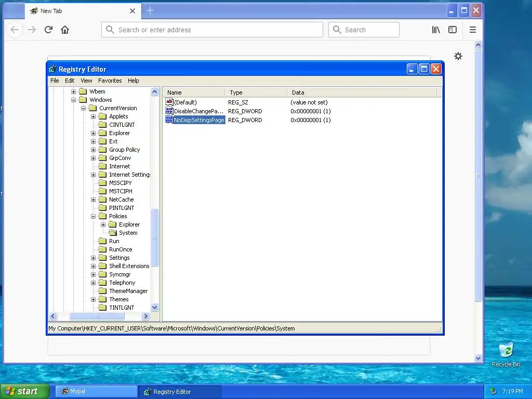This screenshot has width=532, height=399.
Task: Select the New Tab browser tab
Action: tap(83, 11)
